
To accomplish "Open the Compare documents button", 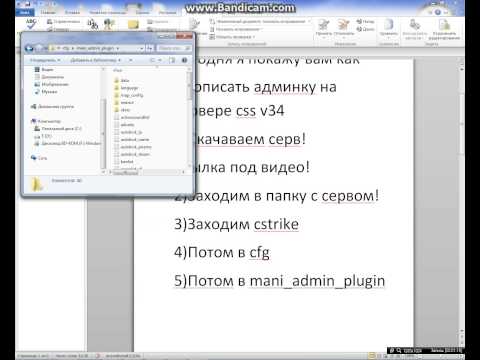I will (x=389, y=27).
